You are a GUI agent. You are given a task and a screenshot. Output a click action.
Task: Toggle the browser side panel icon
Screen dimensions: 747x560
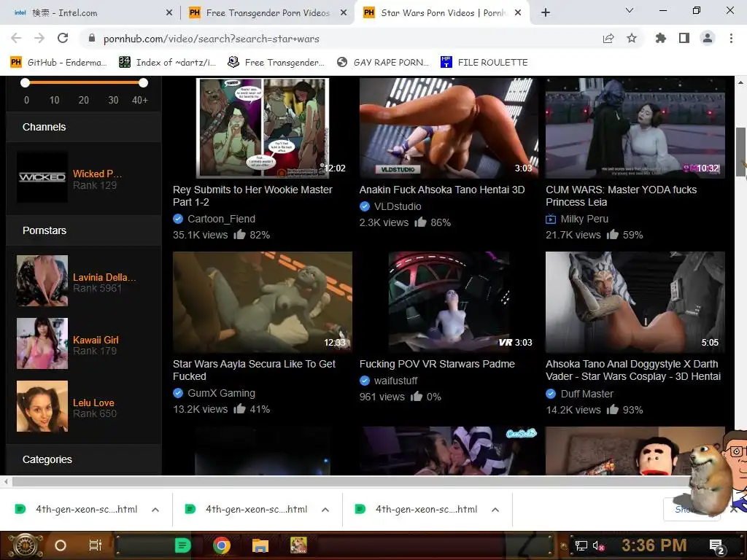point(684,39)
